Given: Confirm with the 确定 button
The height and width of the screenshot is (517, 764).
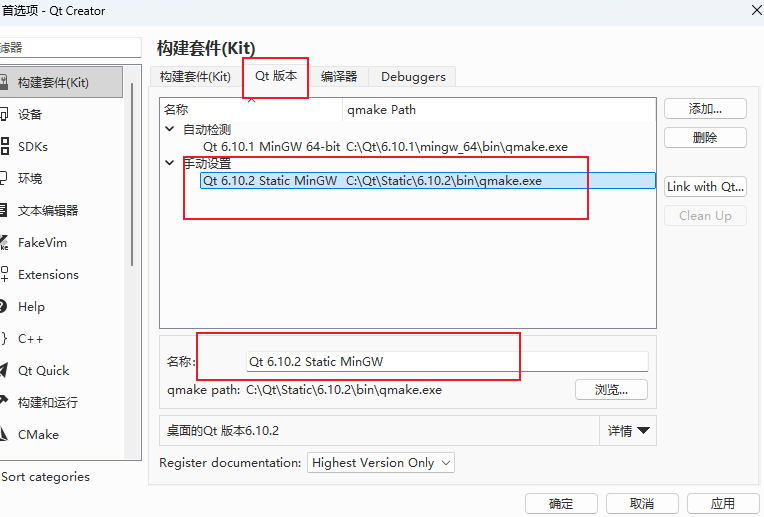Looking at the screenshot, I should [561, 503].
